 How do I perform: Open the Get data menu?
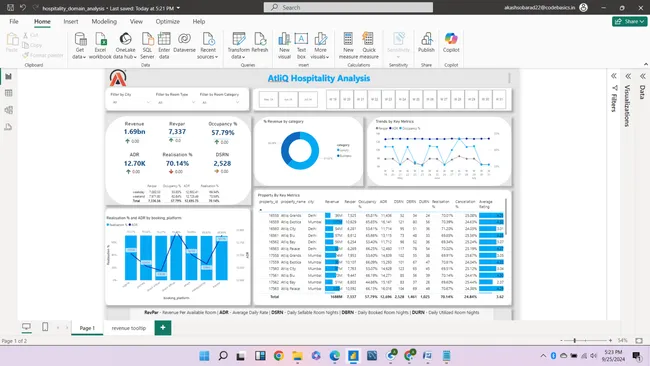(80, 46)
